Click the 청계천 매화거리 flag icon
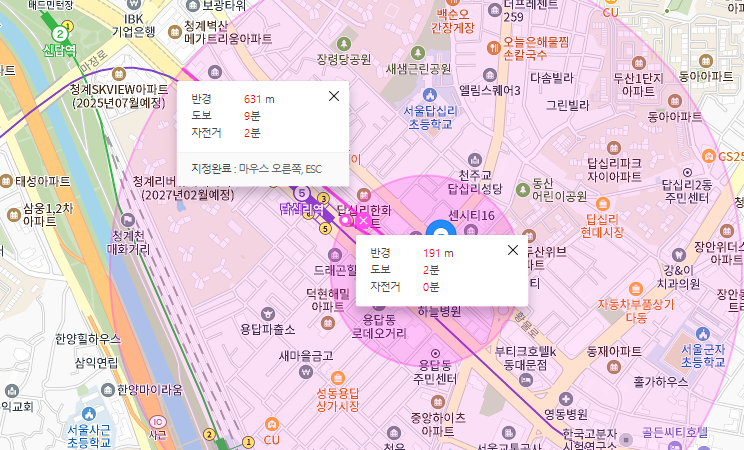The height and width of the screenshot is (450, 744). (128, 220)
